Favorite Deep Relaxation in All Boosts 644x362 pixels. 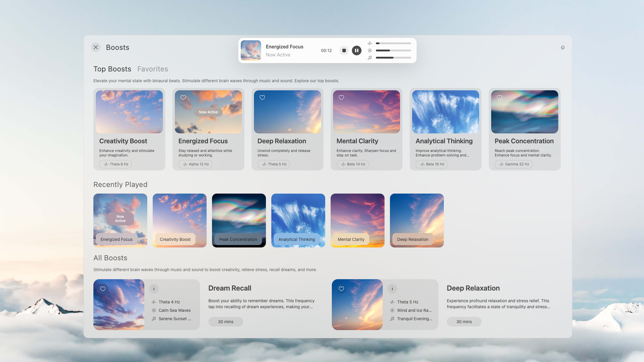pos(341,289)
